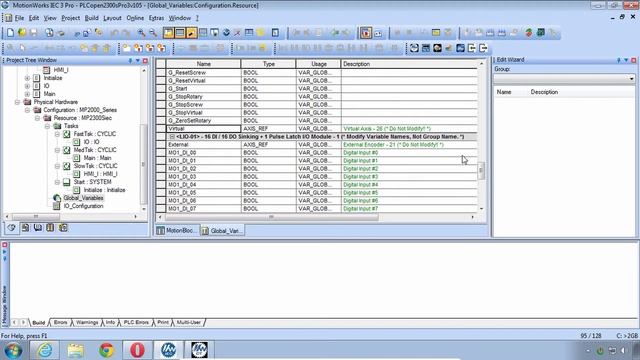Click the first icon in the black-and-white icon group

414,48
